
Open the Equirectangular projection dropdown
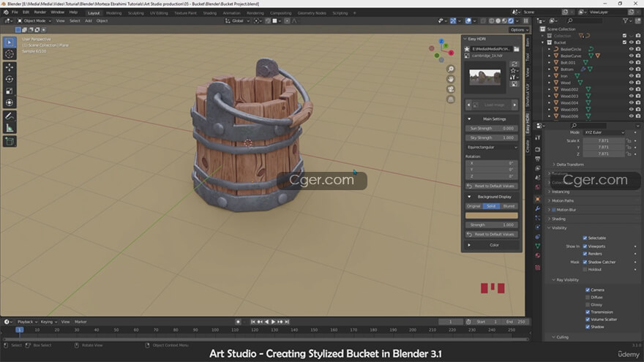click(x=490, y=147)
